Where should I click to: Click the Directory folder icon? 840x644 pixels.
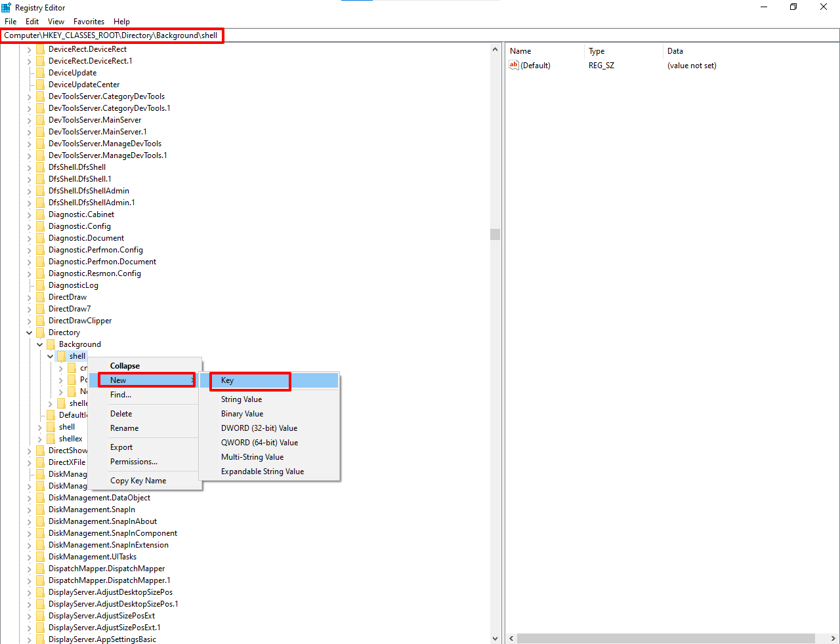click(40, 332)
